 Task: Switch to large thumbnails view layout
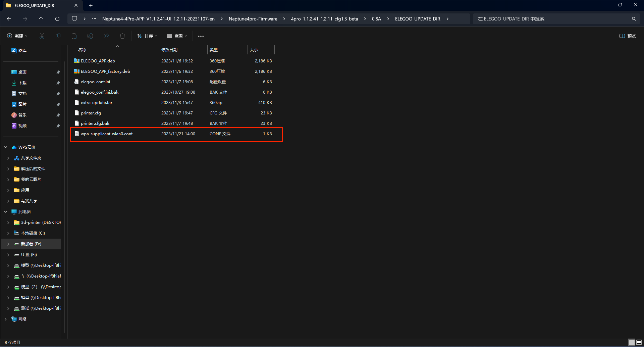639,342
